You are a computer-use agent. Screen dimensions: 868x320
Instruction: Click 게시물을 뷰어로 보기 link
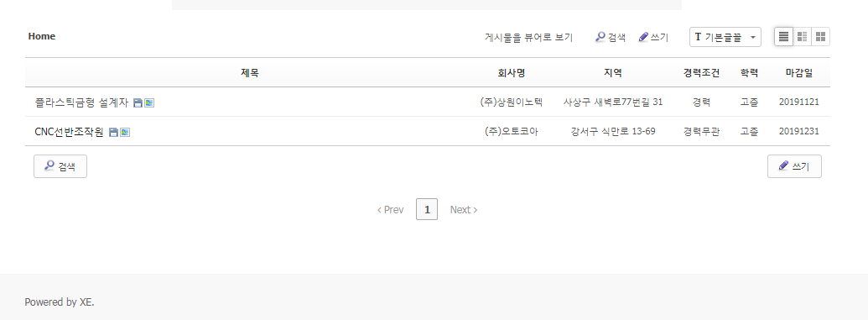coord(528,37)
